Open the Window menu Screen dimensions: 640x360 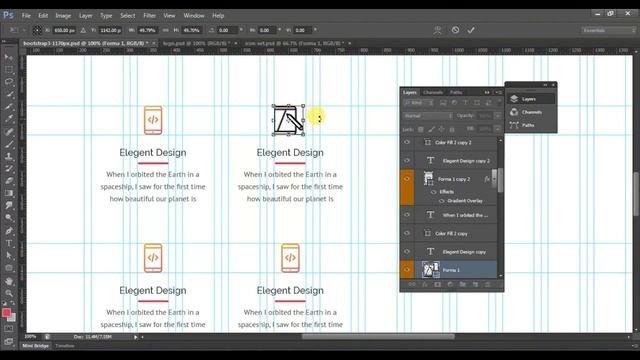[x=193, y=16]
